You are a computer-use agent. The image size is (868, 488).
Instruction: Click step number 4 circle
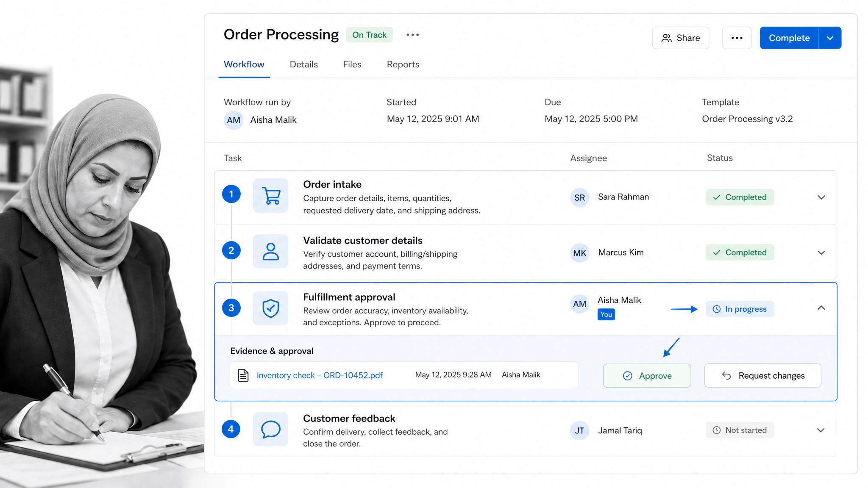coord(231,429)
